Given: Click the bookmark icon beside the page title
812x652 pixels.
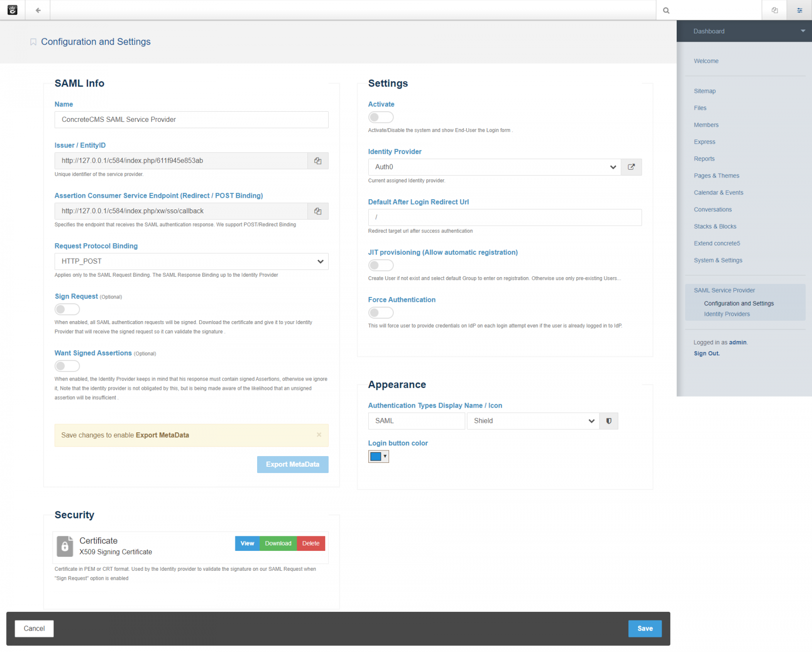Looking at the screenshot, I should [x=33, y=42].
